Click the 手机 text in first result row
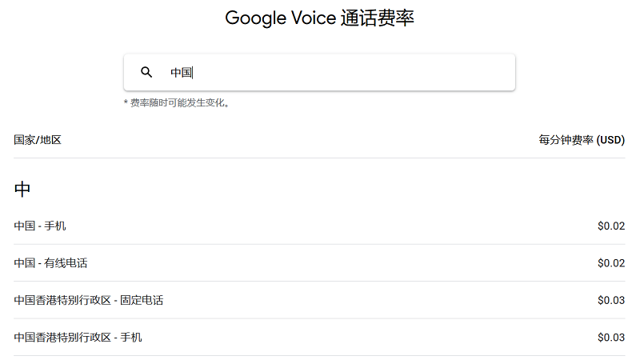 pos(55,226)
